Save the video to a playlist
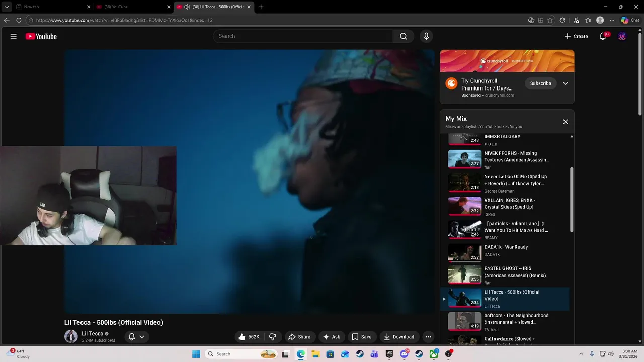This screenshot has height=362, width=644. [362, 337]
